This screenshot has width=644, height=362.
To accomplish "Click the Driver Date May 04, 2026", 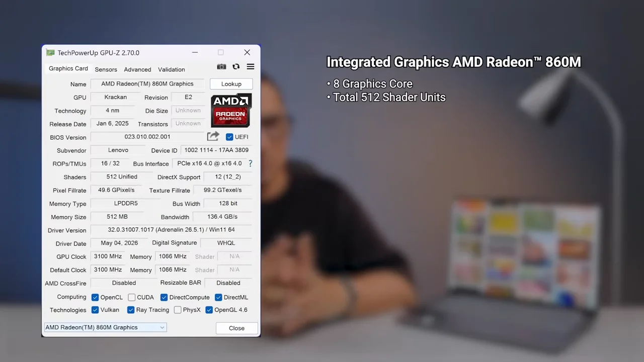I will (119, 243).
